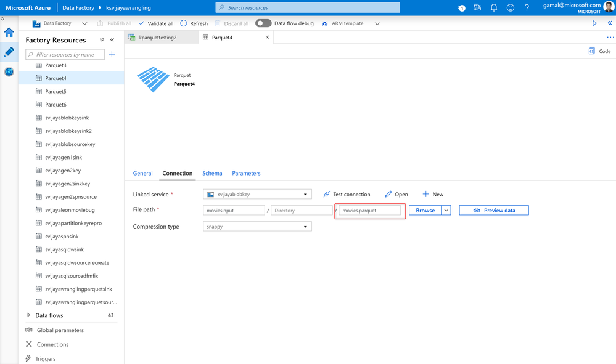This screenshot has height=364, width=616.
Task: Switch to the Parameters tab
Action: click(246, 173)
